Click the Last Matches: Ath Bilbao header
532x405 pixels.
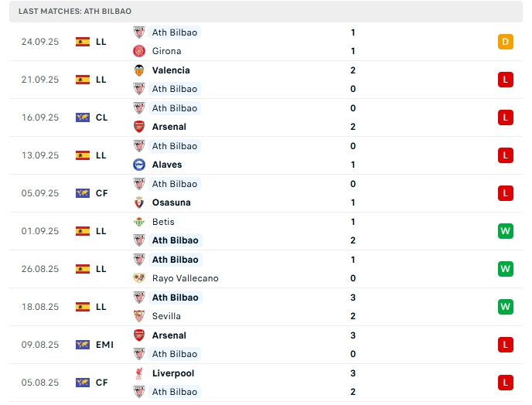[75, 12]
